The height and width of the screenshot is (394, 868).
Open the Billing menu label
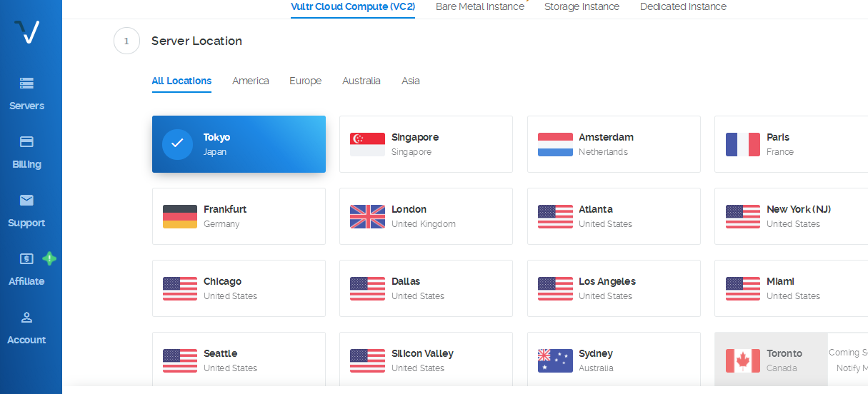point(26,164)
